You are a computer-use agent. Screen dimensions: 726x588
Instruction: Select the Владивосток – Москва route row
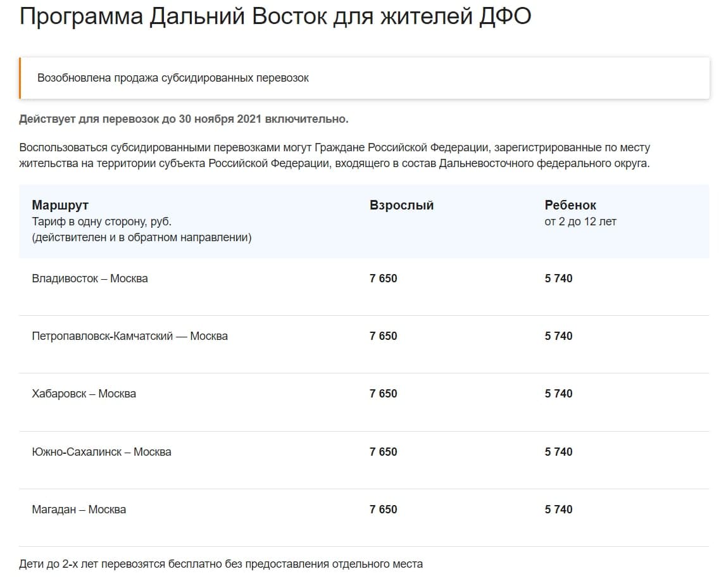point(90,278)
